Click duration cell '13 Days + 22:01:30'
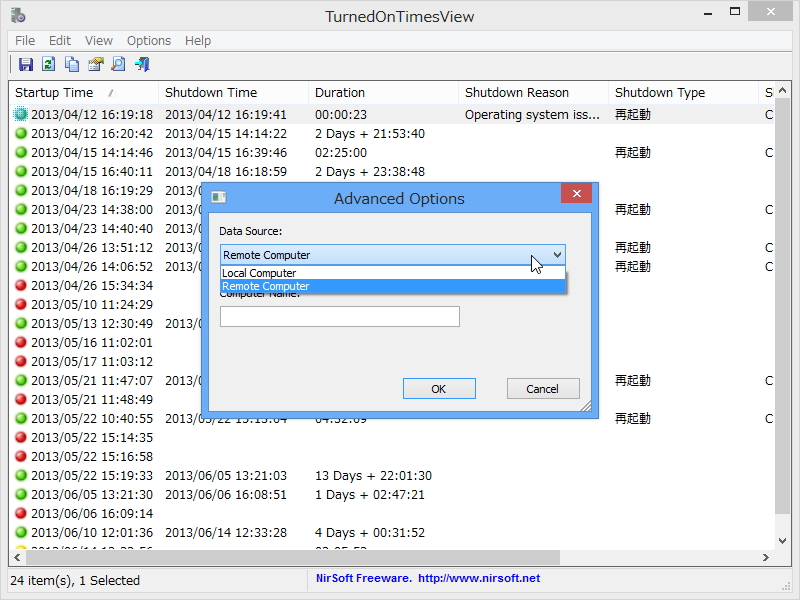This screenshot has height=600, width=800. (373, 476)
